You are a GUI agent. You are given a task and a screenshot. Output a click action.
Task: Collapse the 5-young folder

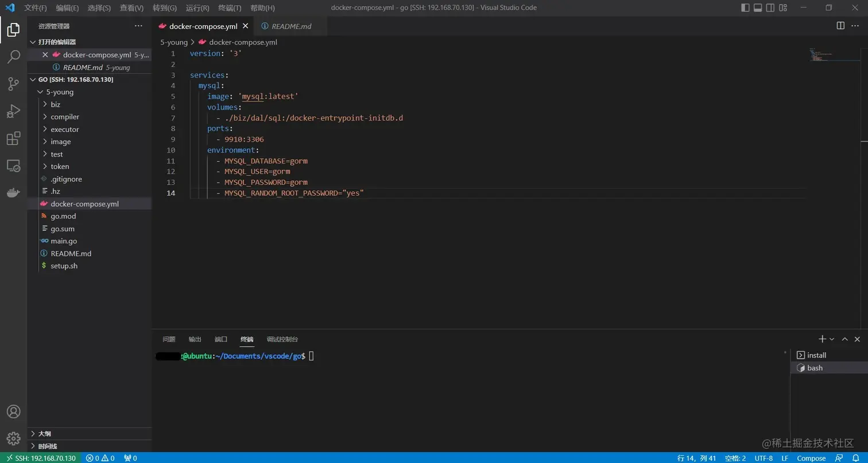[90, 92]
